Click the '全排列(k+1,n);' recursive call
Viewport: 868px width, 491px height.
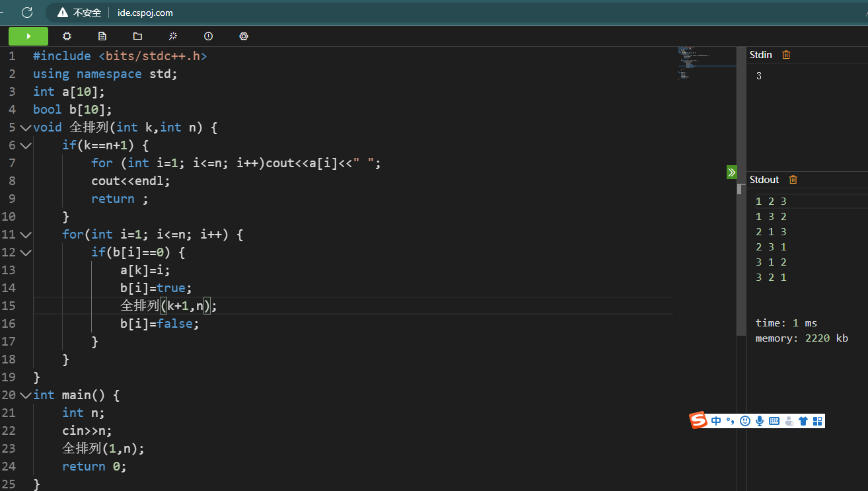pyautogui.click(x=169, y=305)
